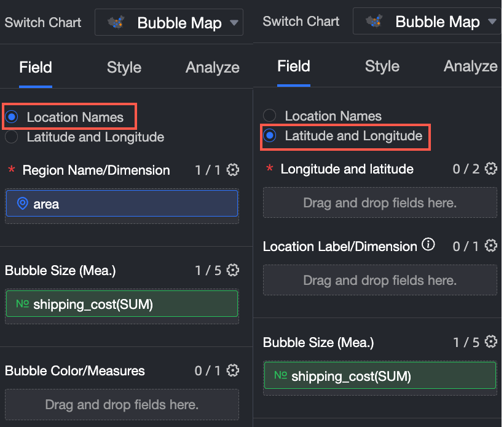Open Bubble Size gear in left panel
504x427 pixels.
click(x=232, y=270)
